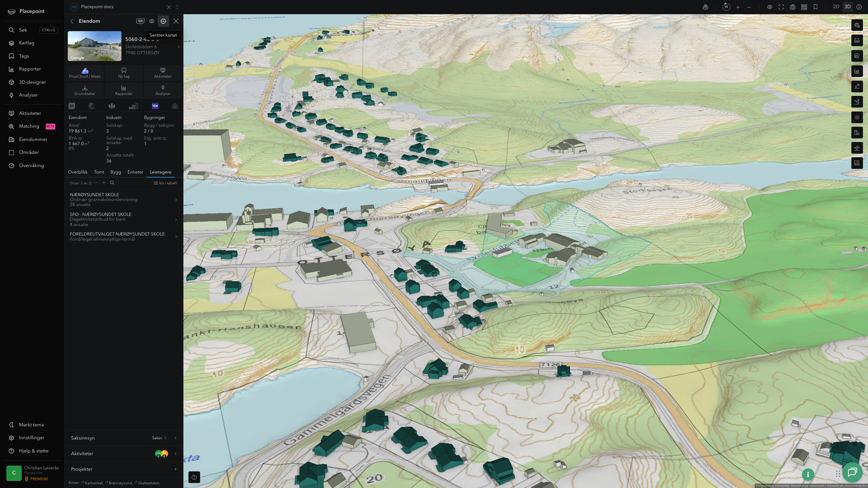Image resolution: width=868 pixels, height=488 pixels.
Task: Open Matching BETA in the sidebar
Action: (32, 126)
